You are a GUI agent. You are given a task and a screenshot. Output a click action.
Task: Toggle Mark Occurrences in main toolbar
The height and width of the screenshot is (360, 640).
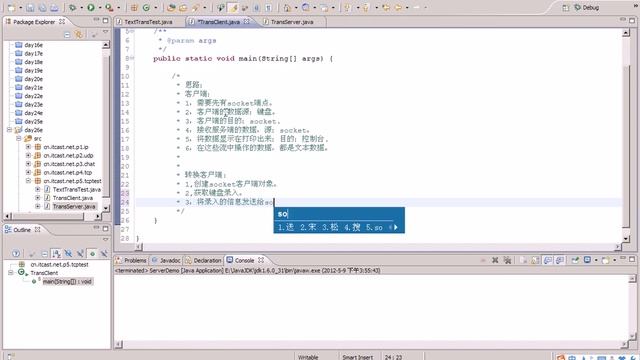pyautogui.click(x=233, y=7)
